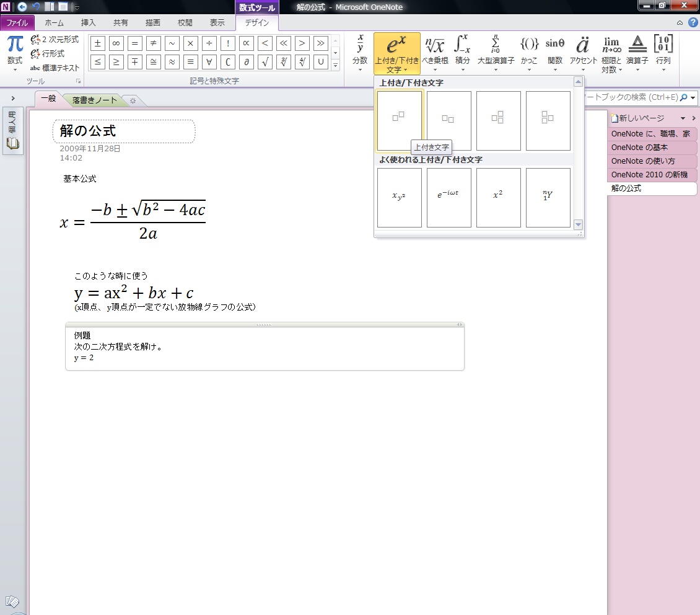This screenshot has width=700, height=615.
Task: Insert the division ÷ symbol
Action: click(209, 43)
